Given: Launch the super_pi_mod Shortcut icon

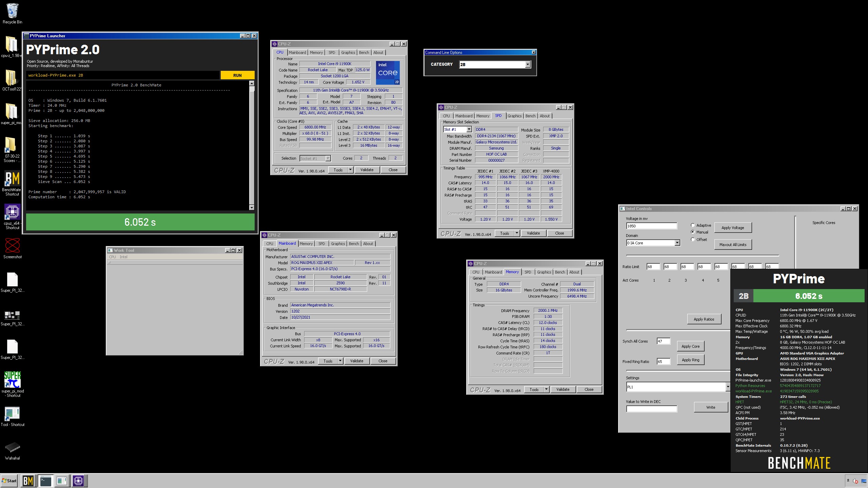Looking at the screenshot, I should [12, 384].
